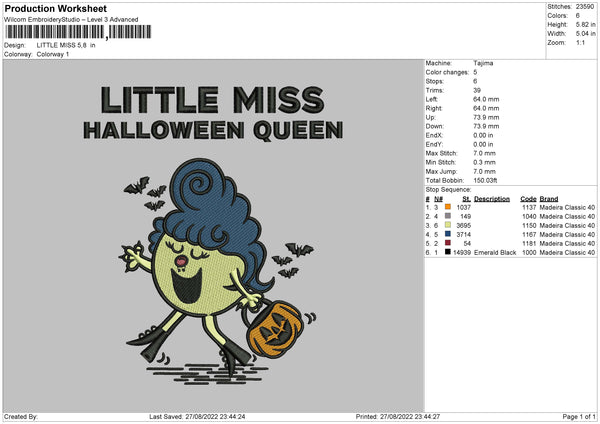
Task: Click the orange thread swatch in stop 1
Action: (x=447, y=207)
